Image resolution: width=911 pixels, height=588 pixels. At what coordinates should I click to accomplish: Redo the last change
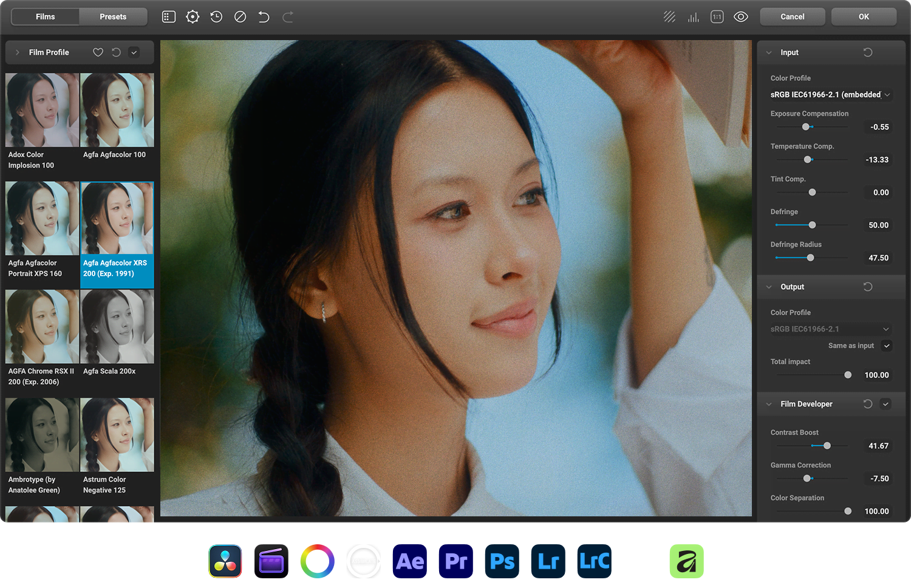[x=288, y=17]
